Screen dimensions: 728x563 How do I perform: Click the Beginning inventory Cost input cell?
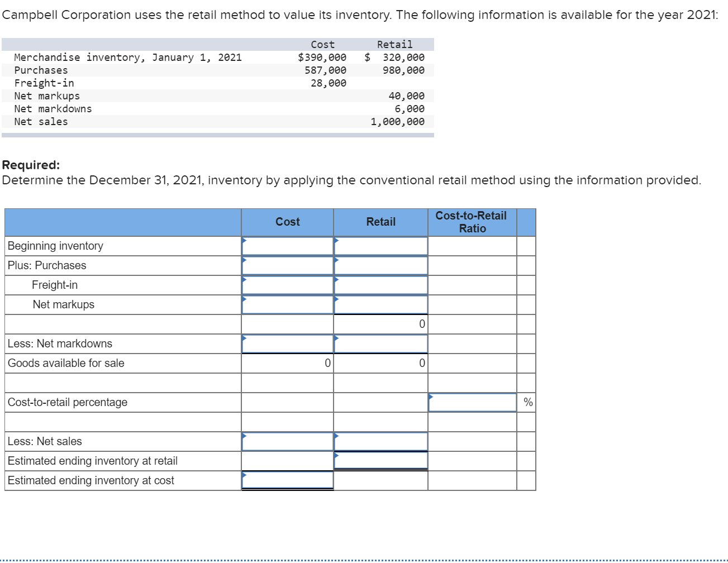click(288, 246)
